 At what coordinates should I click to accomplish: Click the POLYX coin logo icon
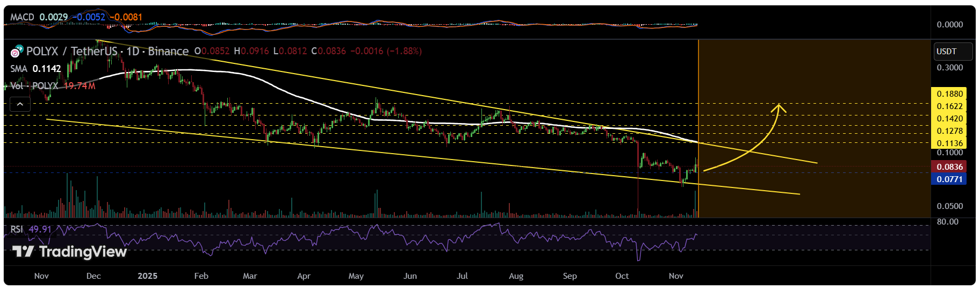(x=16, y=52)
